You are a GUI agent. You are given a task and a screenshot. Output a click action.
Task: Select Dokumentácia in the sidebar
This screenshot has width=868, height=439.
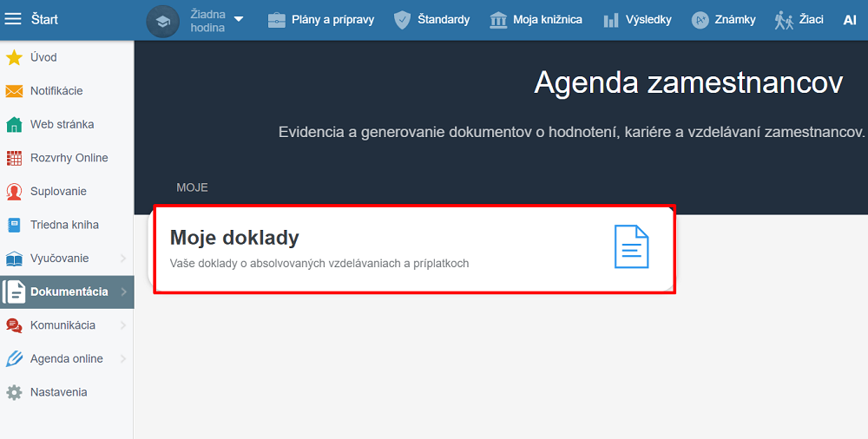pos(69,292)
